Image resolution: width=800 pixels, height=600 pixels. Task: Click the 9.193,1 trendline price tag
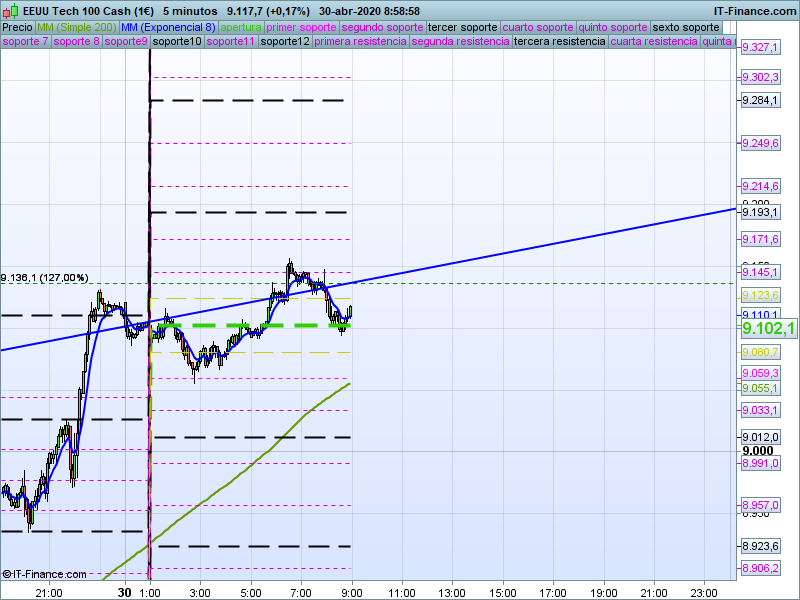point(760,212)
